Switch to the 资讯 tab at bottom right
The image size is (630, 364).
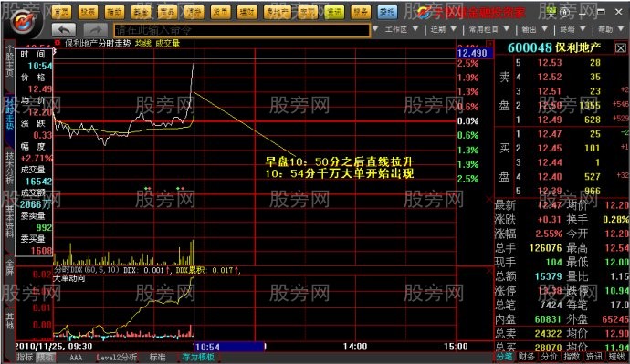click(x=593, y=357)
